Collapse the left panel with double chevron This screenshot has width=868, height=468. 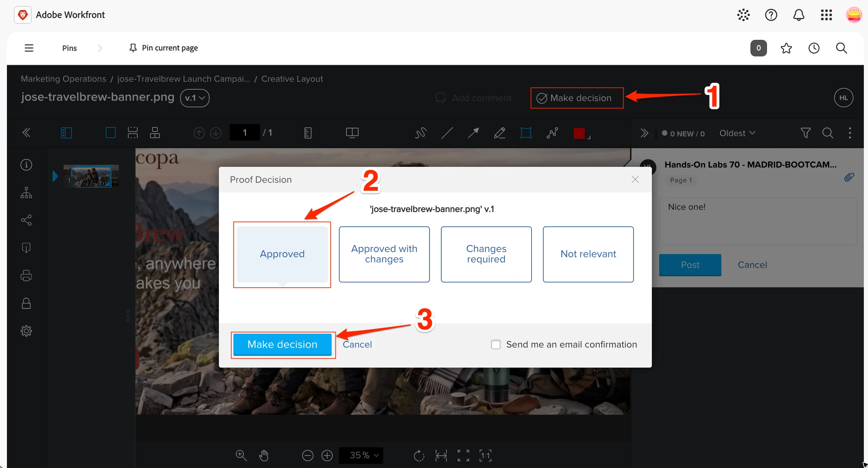(26, 133)
